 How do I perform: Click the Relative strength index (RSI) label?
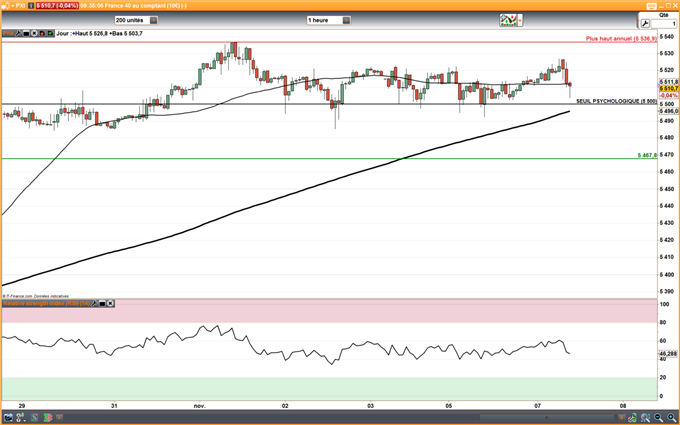coord(46,304)
